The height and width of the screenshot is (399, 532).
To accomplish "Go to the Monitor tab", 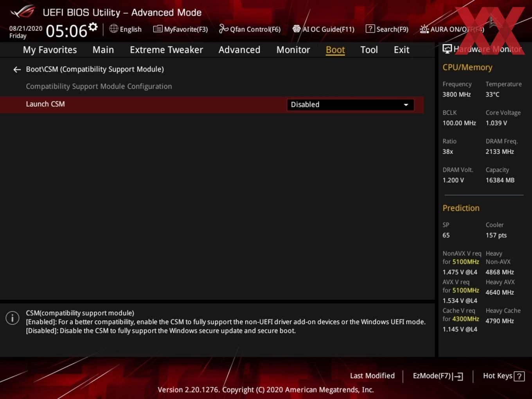I will click(293, 50).
